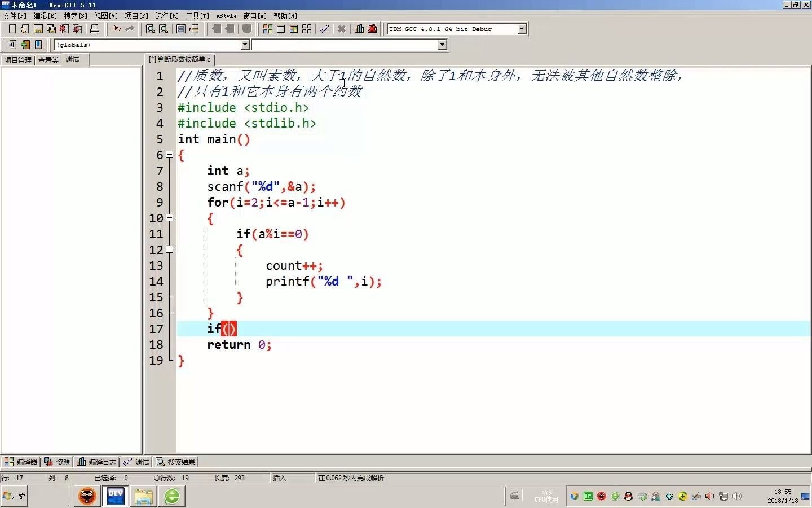Click the Save All toolbar icon
The image size is (812, 508).
(x=51, y=29)
